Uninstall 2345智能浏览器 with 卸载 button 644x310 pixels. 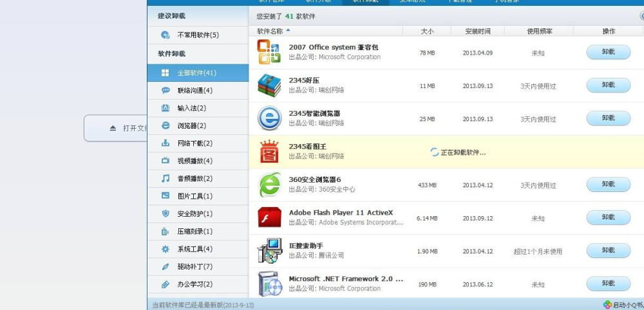pyautogui.click(x=609, y=118)
